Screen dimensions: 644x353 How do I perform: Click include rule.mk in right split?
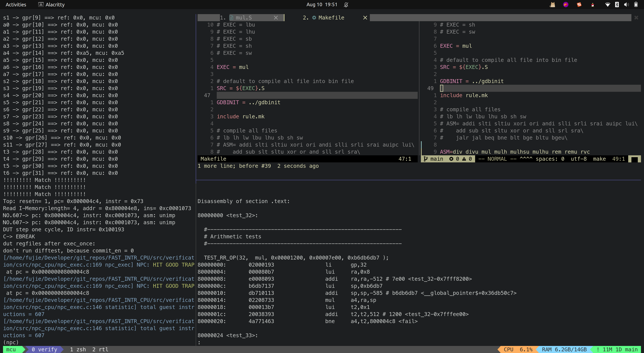(464, 95)
